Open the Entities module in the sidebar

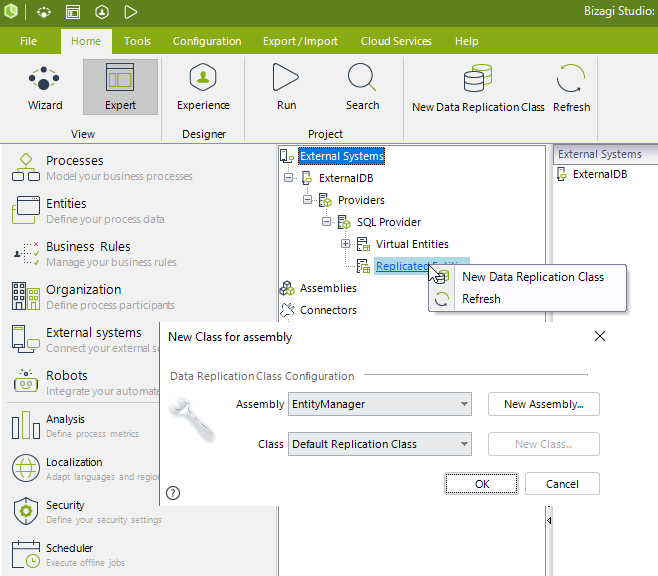[88, 211]
